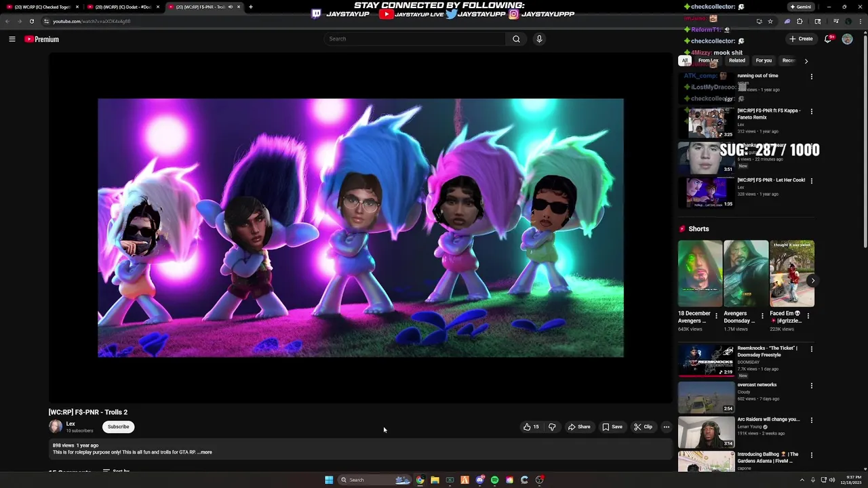Open Spotify from the taskbar
This screenshot has width=868, height=488.
click(494, 480)
